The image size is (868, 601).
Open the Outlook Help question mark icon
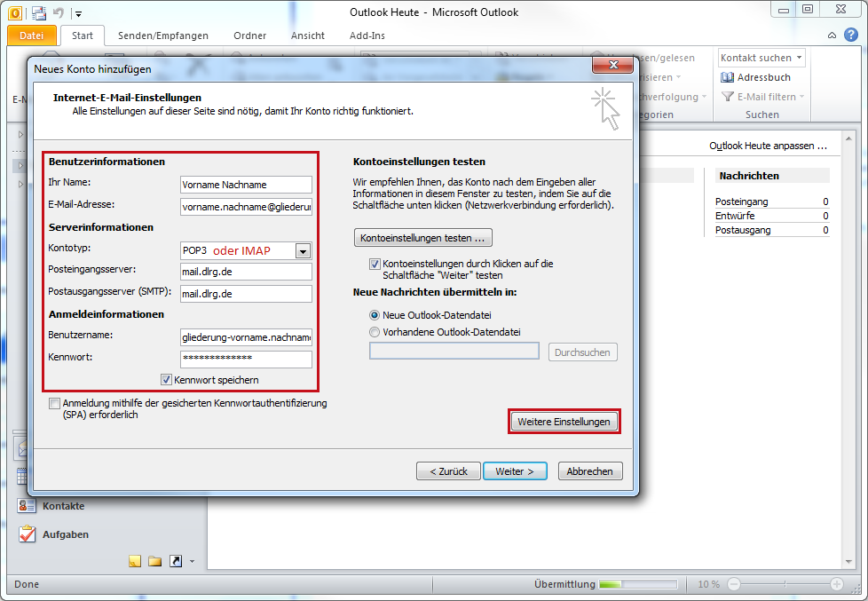(851, 35)
